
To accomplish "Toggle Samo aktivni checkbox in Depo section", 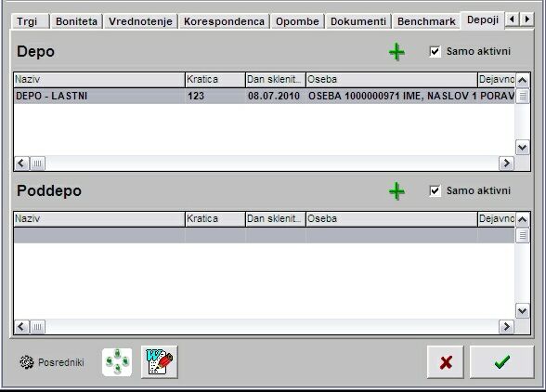I will (435, 52).
